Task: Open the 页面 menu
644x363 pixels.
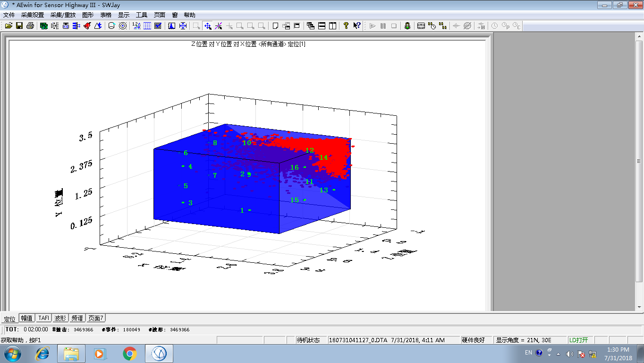Action: (160, 15)
